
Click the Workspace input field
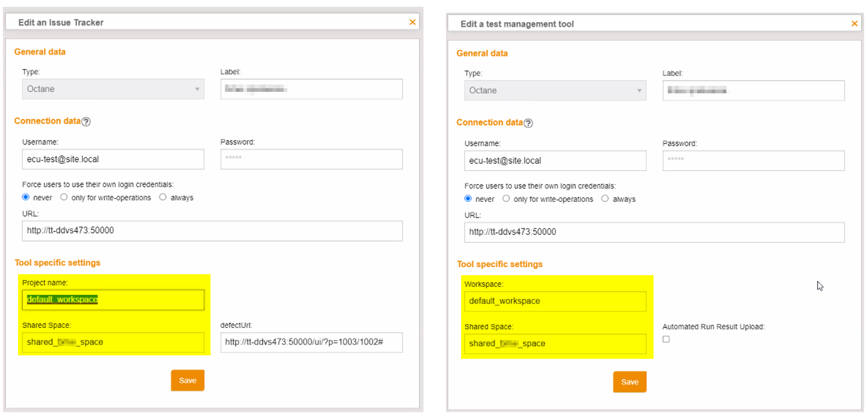coord(555,301)
